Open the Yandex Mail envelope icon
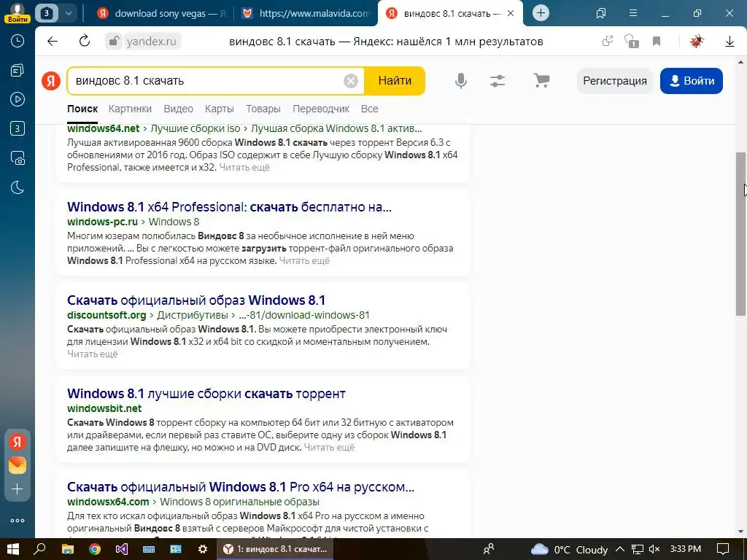Viewport: 747px width, 560px height. [18, 465]
